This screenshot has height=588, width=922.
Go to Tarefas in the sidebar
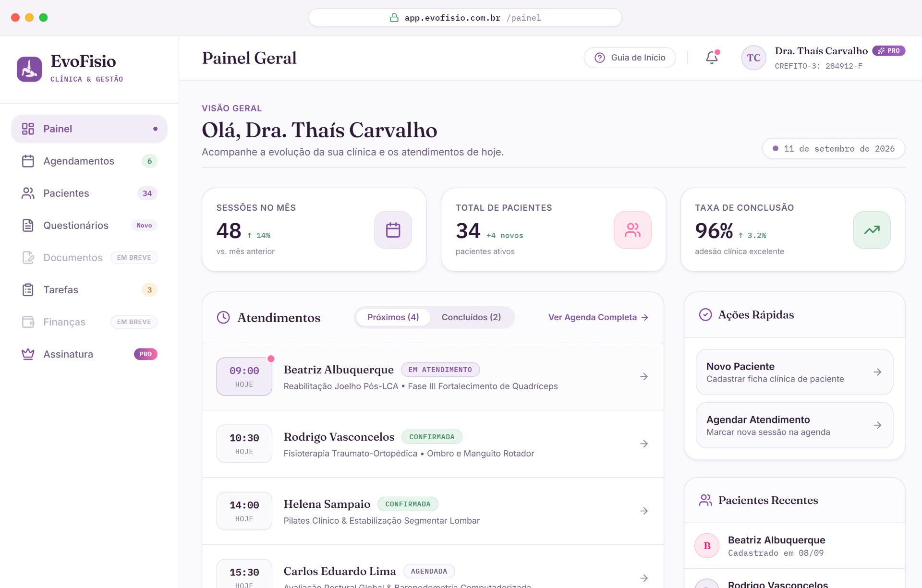89,289
